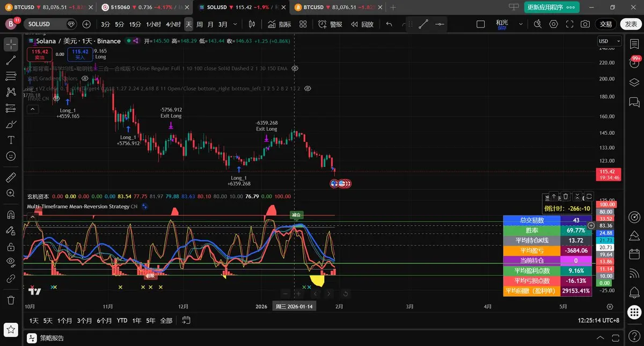This screenshot has height=346, width=644.
Task: Click the red 卖出 115.42 sell button
Action: pyautogui.click(x=40, y=54)
